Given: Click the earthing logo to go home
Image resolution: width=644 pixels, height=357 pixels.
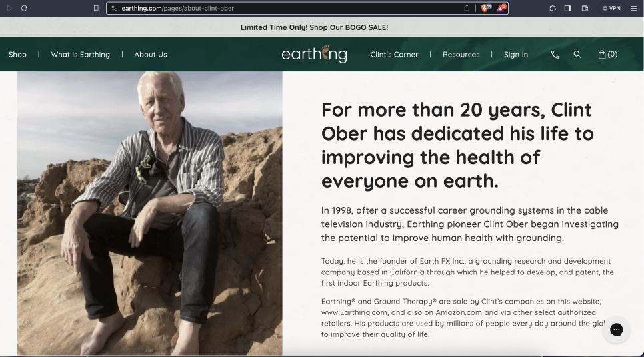Looking at the screenshot, I should pos(314,54).
